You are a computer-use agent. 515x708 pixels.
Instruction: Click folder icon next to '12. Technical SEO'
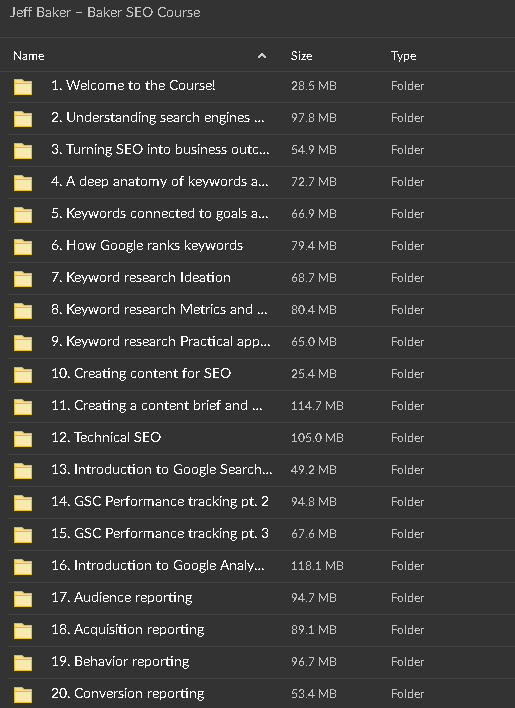(23, 439)
